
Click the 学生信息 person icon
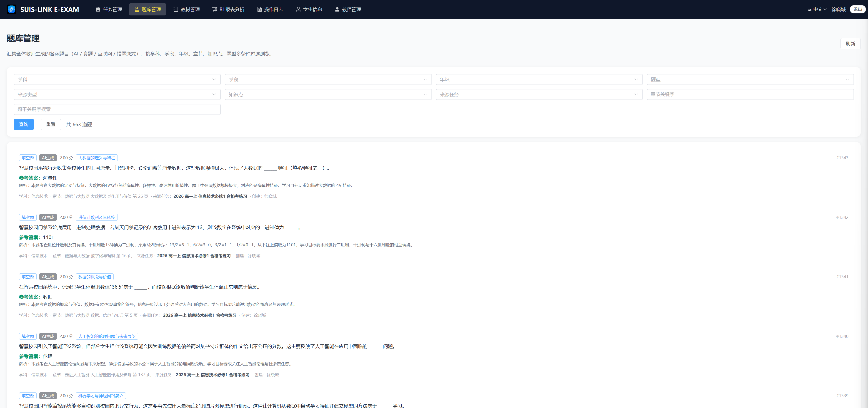tap(298, 10)
